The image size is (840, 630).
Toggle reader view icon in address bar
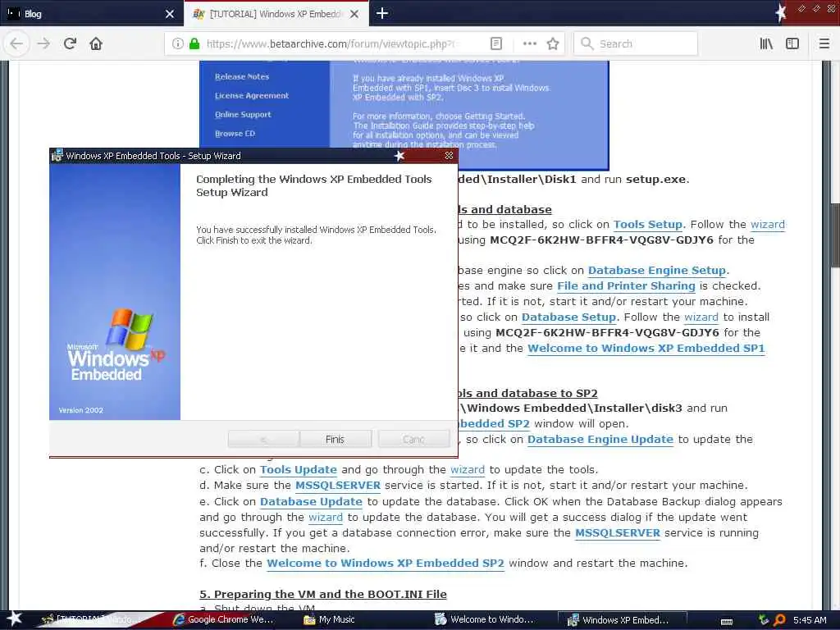click(x=496, y=44)
